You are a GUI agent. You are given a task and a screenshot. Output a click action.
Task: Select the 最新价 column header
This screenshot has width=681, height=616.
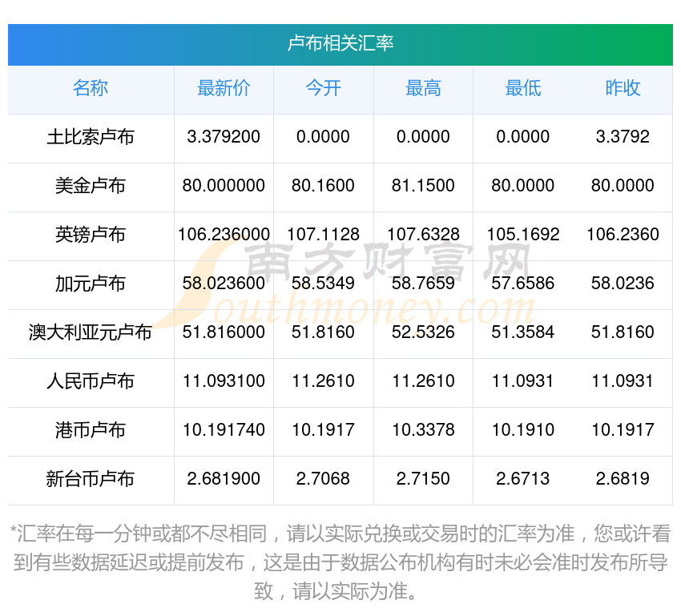point(224,88)
